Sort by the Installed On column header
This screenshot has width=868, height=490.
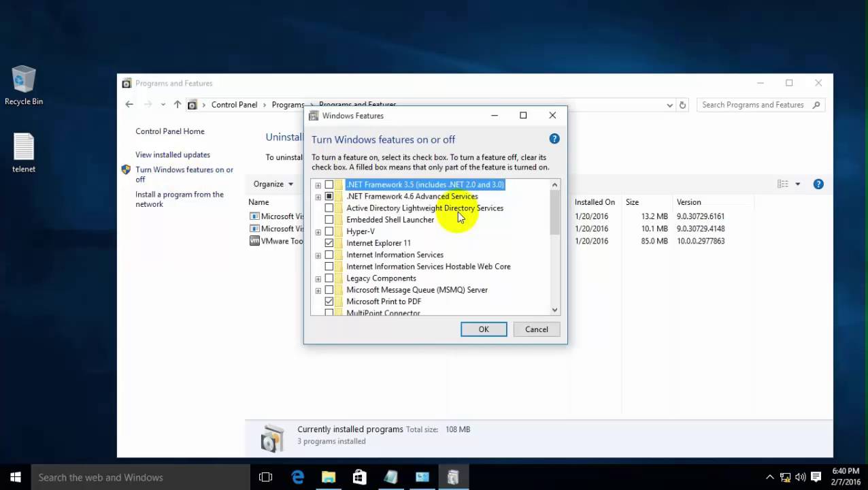point(595,202)
